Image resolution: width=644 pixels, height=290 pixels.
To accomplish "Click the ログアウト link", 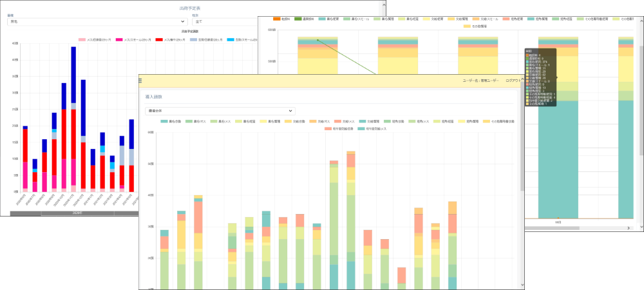I will (x=513, y=81).
